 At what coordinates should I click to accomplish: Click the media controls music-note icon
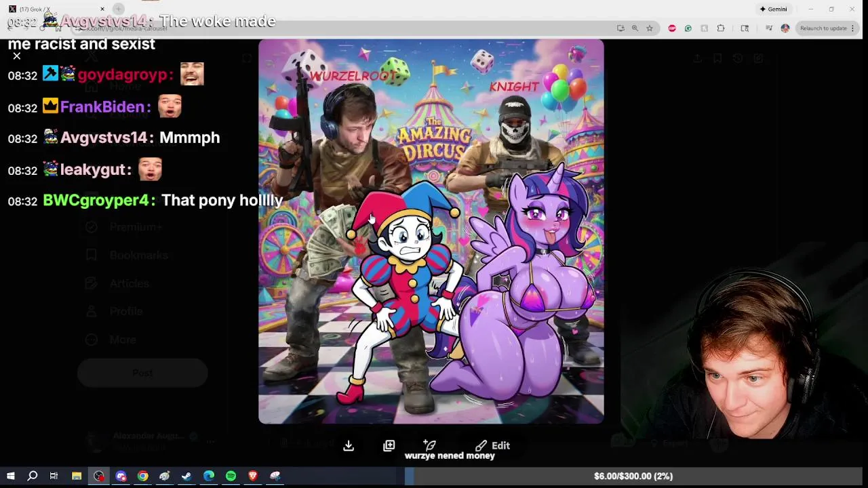(x=768, y=28)
